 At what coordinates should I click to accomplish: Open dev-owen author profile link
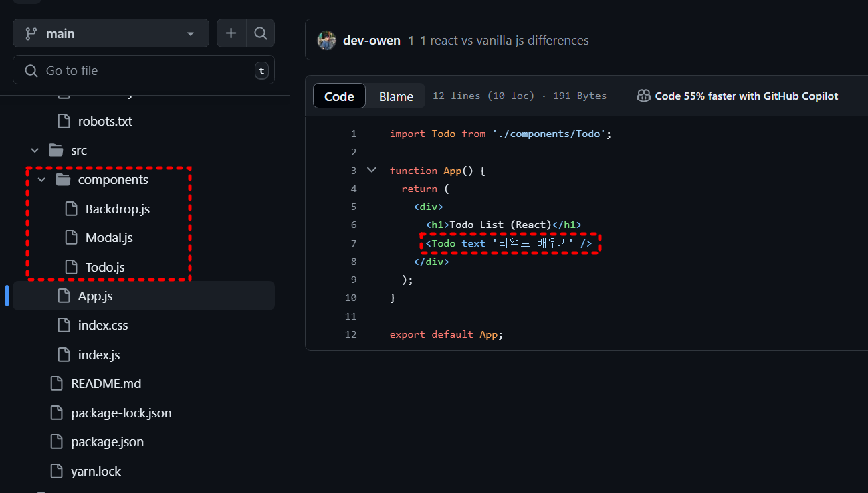(x=372, y=41)
